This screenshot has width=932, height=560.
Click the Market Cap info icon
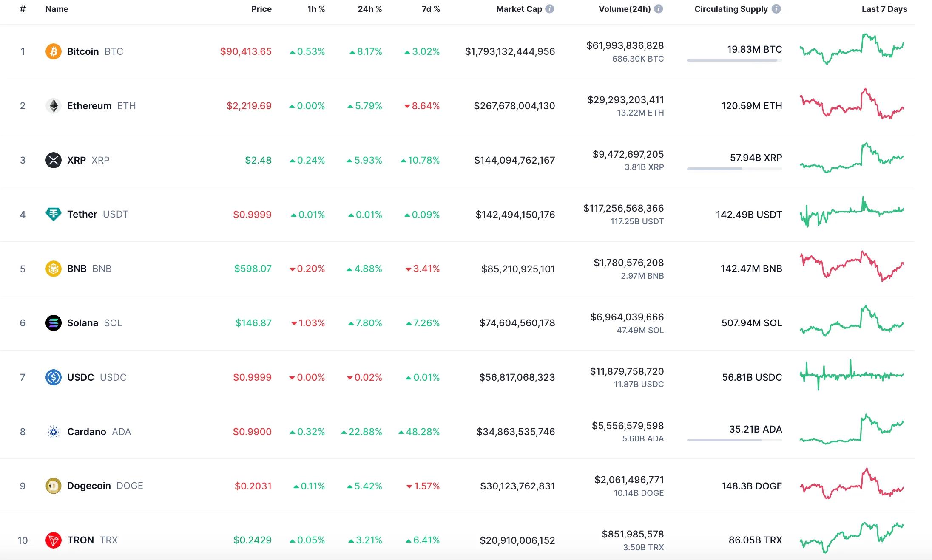point(550,9)
